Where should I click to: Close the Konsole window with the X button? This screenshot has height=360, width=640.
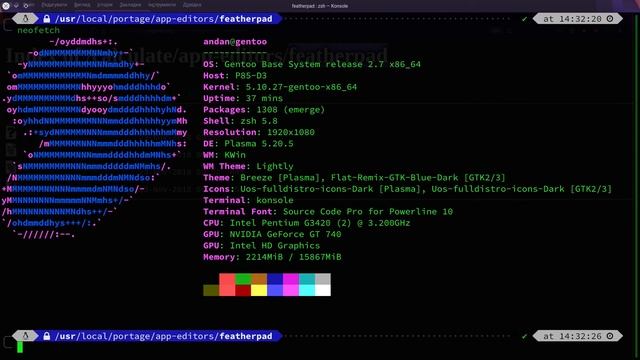(x=6, y=6)
